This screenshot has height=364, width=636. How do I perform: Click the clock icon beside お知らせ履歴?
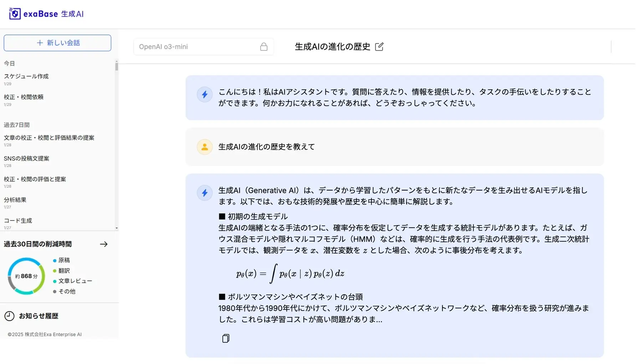(x=9, y=316)
